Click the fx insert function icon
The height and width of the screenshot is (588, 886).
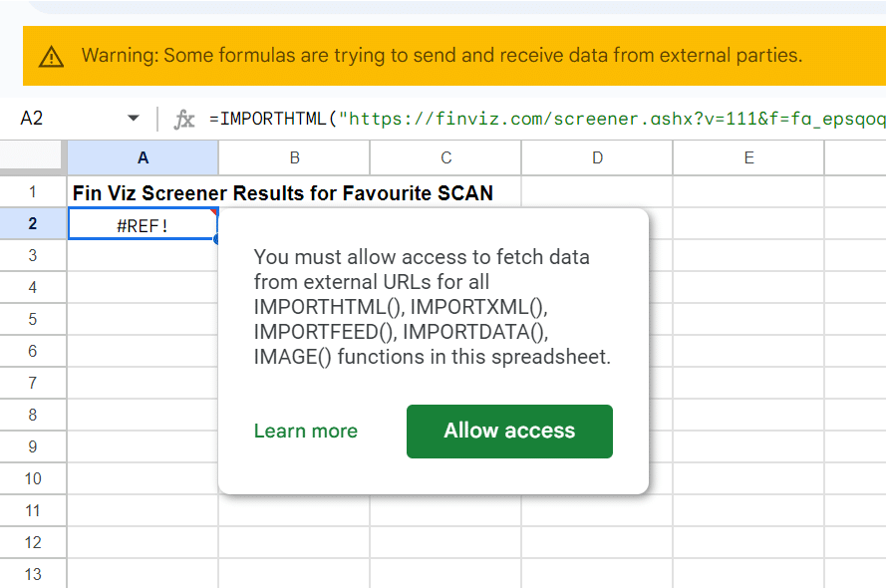pos(184,119)
